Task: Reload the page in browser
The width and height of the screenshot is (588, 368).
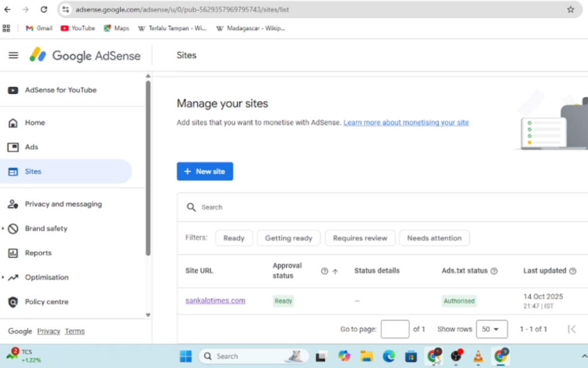Action: (44, 9)
